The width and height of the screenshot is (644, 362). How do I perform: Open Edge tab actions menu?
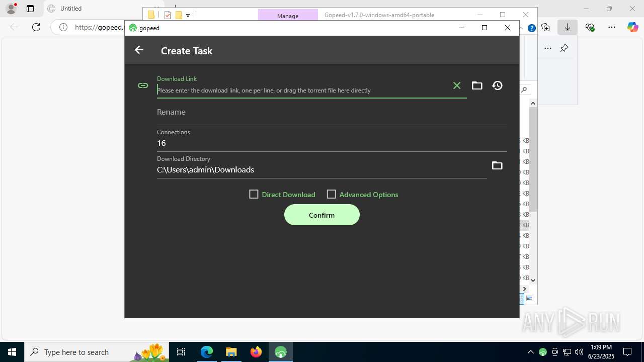pos(30,9)
